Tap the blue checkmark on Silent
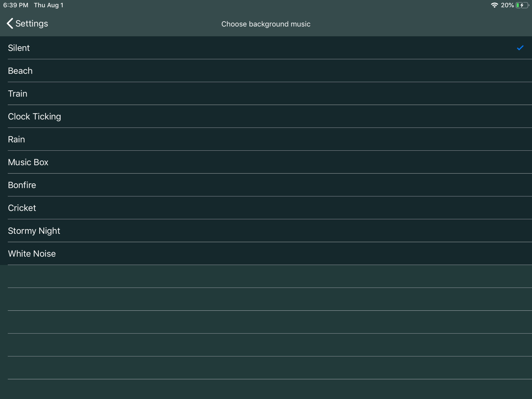 point(520,48)
